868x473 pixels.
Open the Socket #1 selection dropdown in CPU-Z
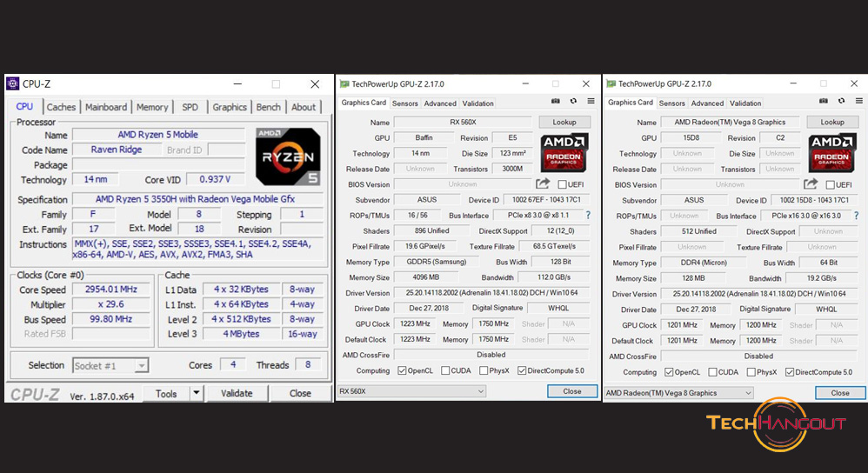pos(142,366)
